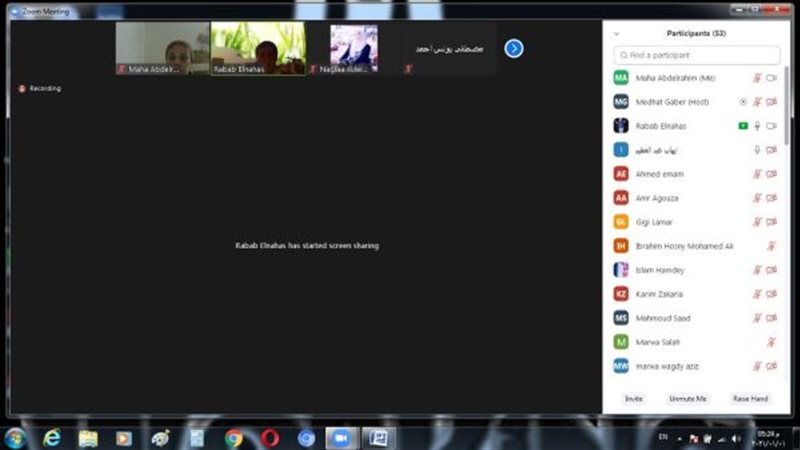Toggle Amr Agouza's camera-off icon
The image size is (800, 450).
point(771,198)
